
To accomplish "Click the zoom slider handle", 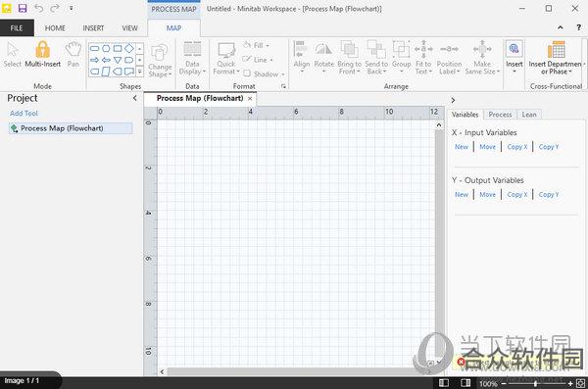I will [x=535, y=383].
